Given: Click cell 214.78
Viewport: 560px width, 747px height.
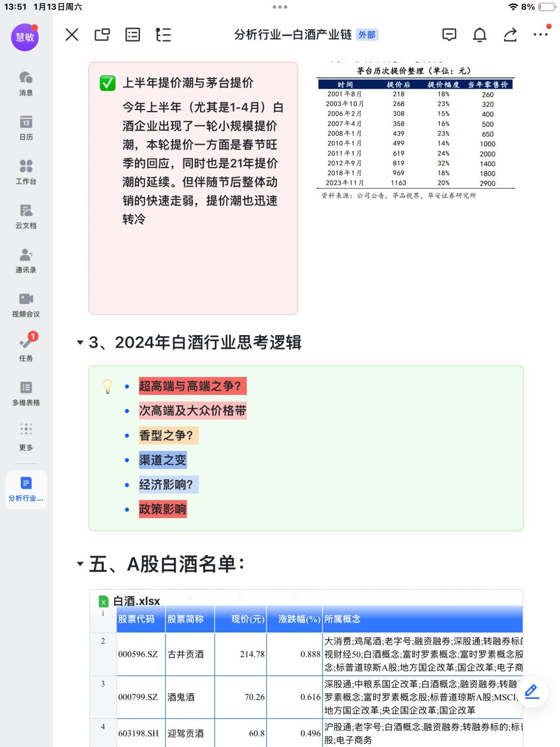Looking at the screenshot, I should pos(241,654).
